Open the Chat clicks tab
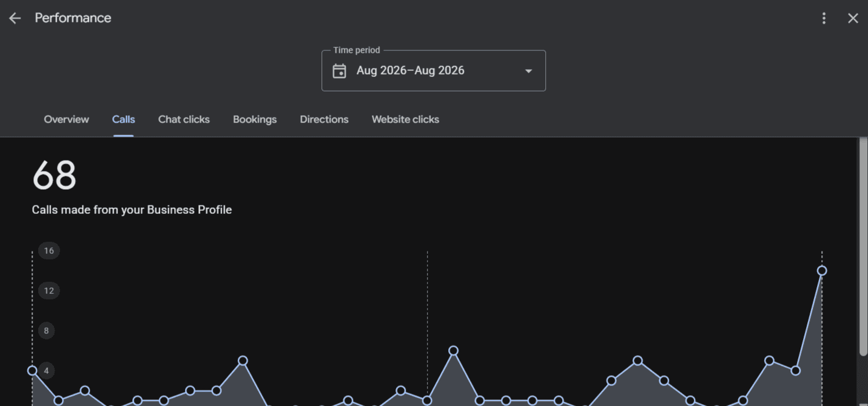 184,119
